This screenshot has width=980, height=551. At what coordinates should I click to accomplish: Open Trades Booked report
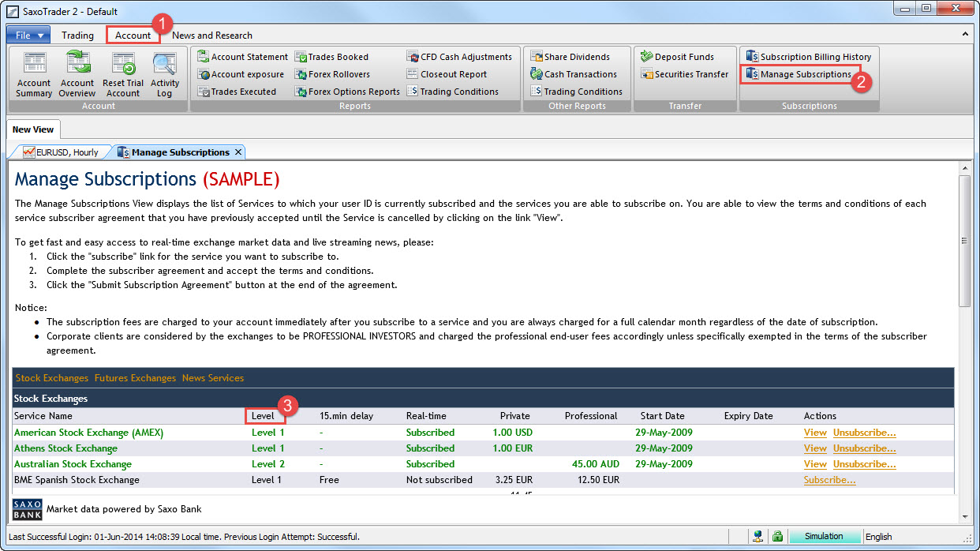click(331, 57)
